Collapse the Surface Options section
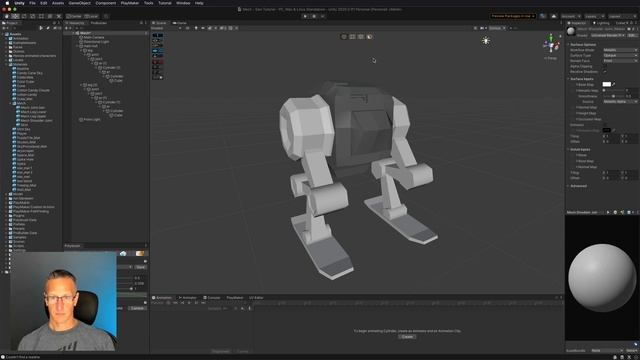The width and height of the screenshot is (640, 360). pos(583,44)
